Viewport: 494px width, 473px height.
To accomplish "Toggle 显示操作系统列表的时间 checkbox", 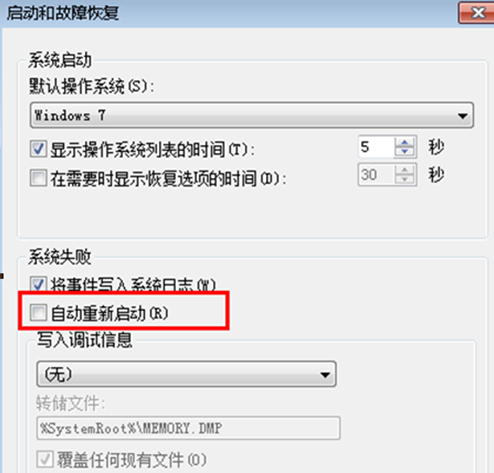I will pos(38,149).
